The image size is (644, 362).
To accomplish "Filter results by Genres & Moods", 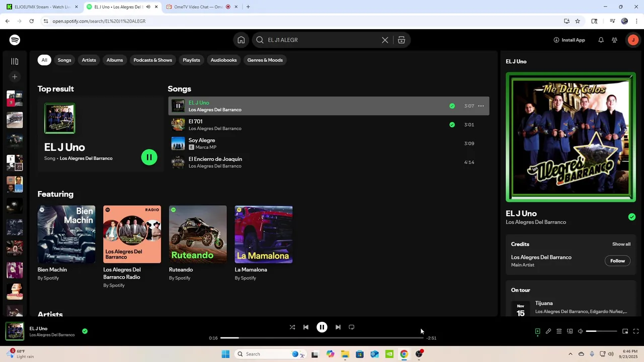I will point(265,60).
